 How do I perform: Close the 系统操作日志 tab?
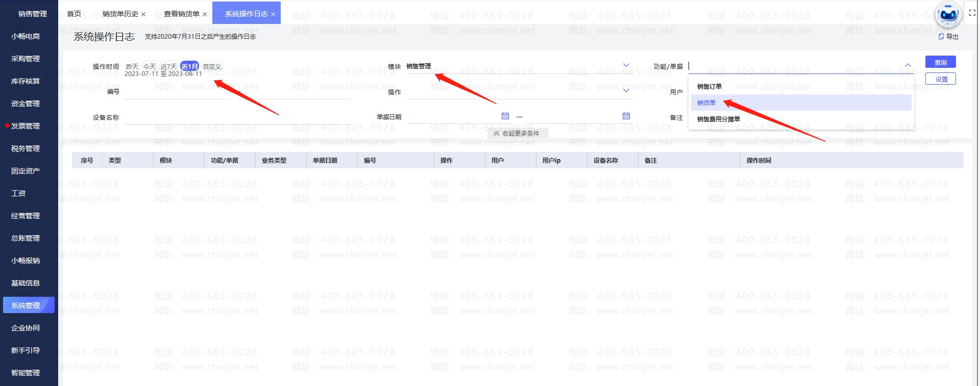point(273,14)
